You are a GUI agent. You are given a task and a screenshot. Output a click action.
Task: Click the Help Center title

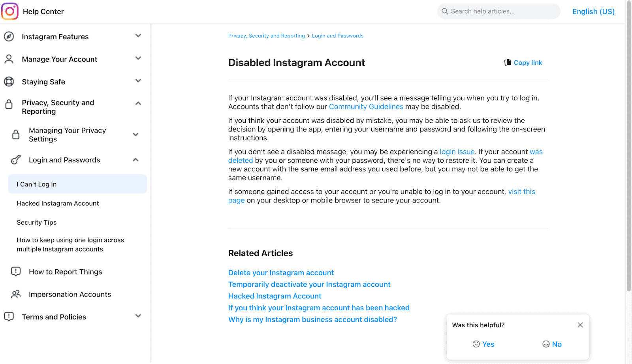pos(43,11)
